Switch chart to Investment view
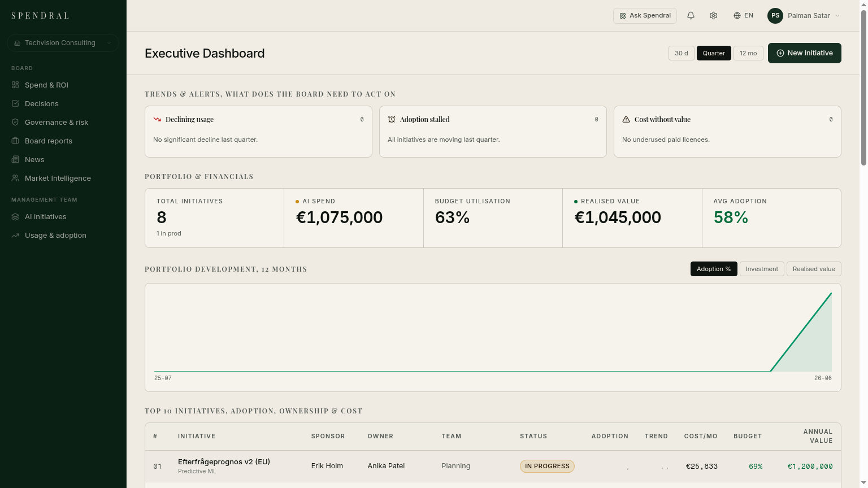 [762, 269]
